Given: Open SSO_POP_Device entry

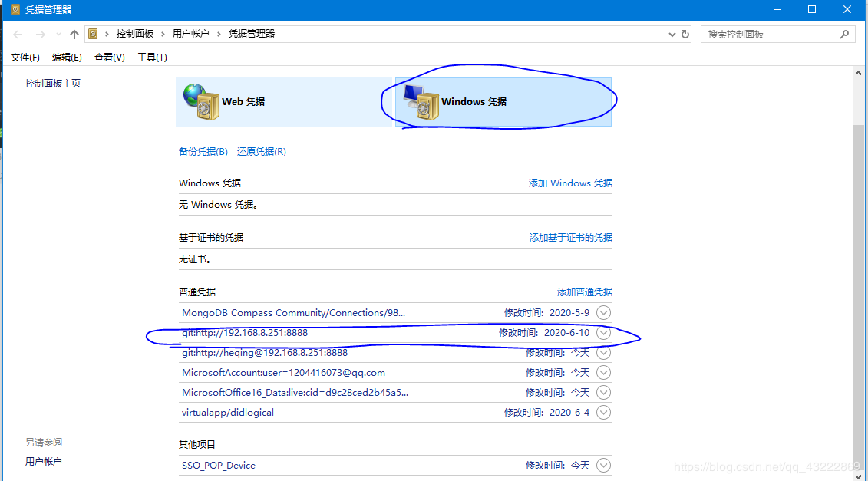Looking at the screenshot, I should tap(219, 466).
